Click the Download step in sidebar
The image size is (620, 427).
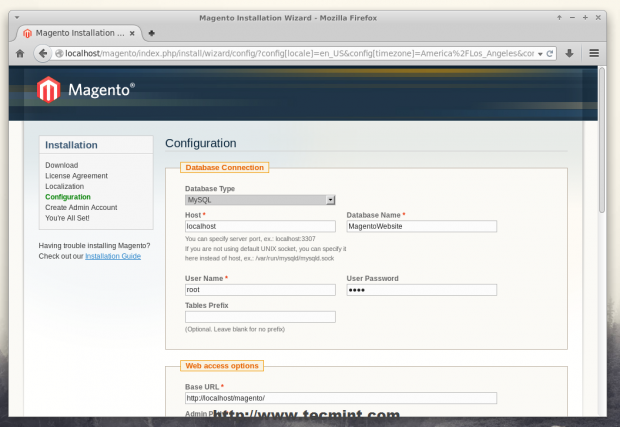click(x=62, y=165)
